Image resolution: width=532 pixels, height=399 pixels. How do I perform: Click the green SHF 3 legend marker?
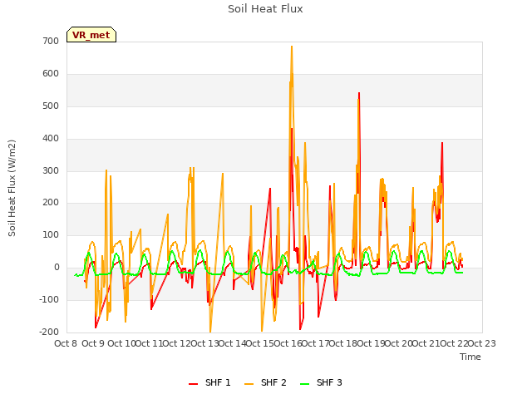[x=305, y=384]
